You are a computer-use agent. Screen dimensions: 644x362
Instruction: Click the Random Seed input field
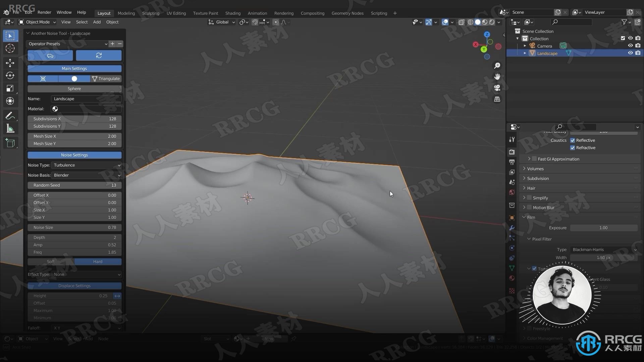(x=74, y=185)
